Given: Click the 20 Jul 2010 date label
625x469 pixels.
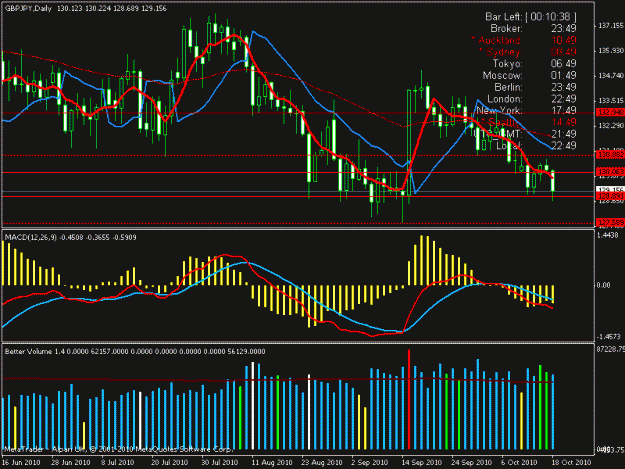Looking at the screenshot, I should tap(169, 463).
